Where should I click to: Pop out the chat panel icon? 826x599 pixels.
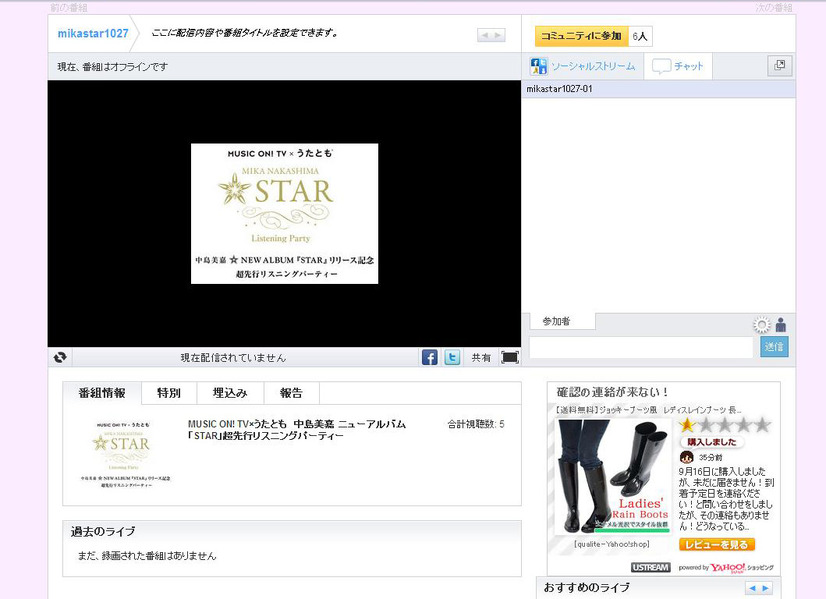pyautogui.click(x=780, y=65)
